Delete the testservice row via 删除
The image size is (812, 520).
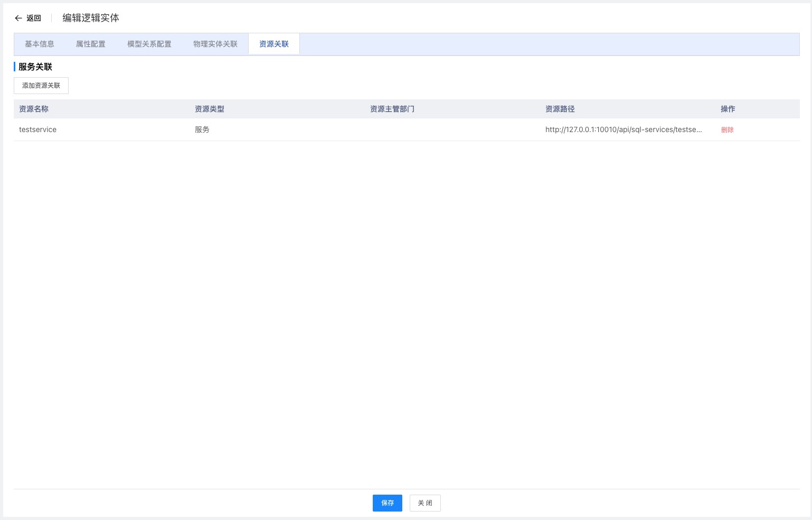pos(728,129)
